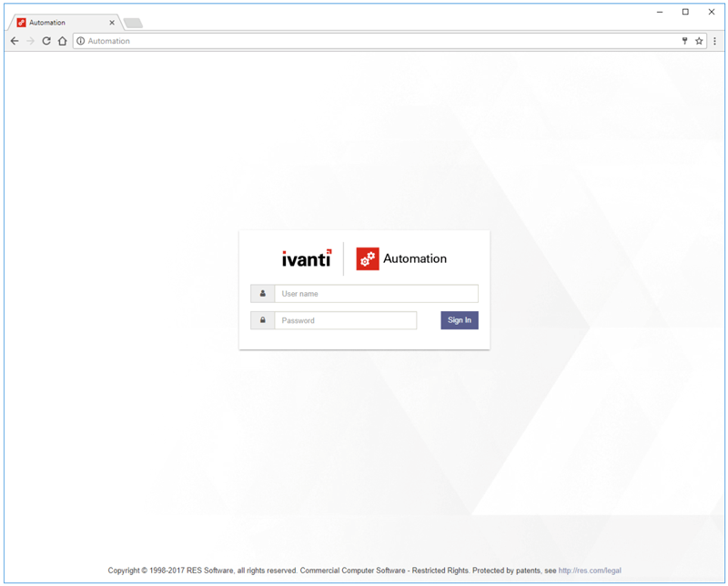
Task: Maximize the browser window
Action: [685, 12]
